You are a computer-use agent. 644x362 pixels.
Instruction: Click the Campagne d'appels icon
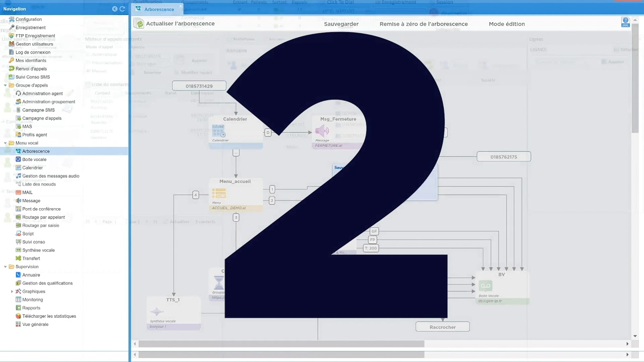pos(18,118)
